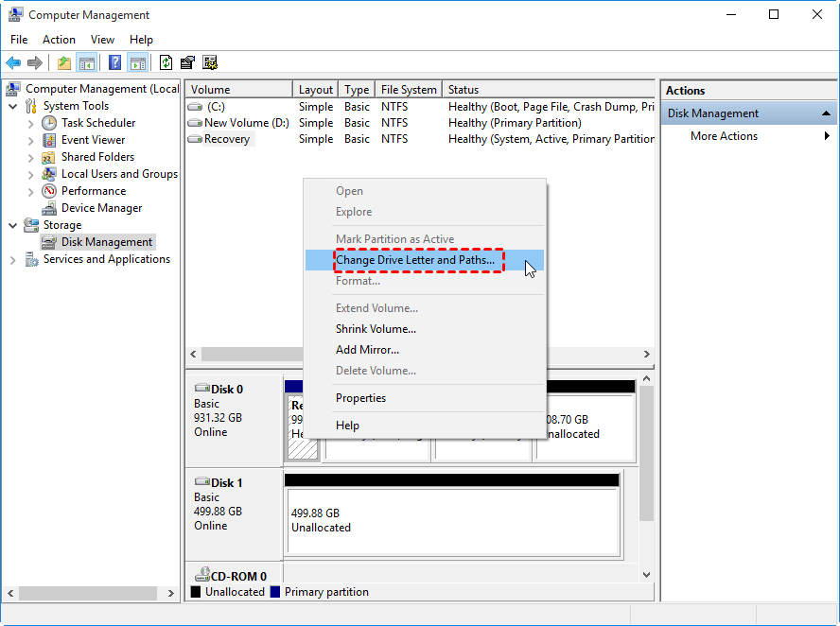
Task: Sort by the Layout column header
Action: [x=316, y=90]
